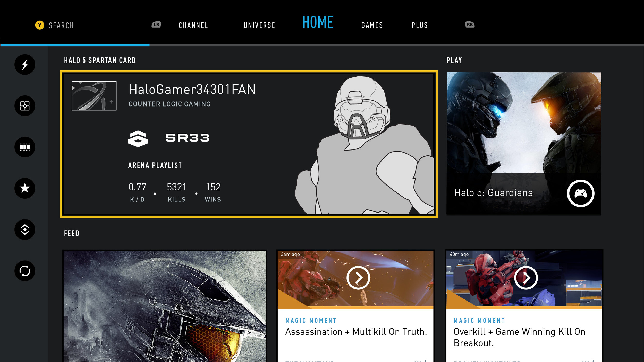Click MAGIC MOMENT label on the Truth card
644x362 pixels.
(x=311, y=321)
